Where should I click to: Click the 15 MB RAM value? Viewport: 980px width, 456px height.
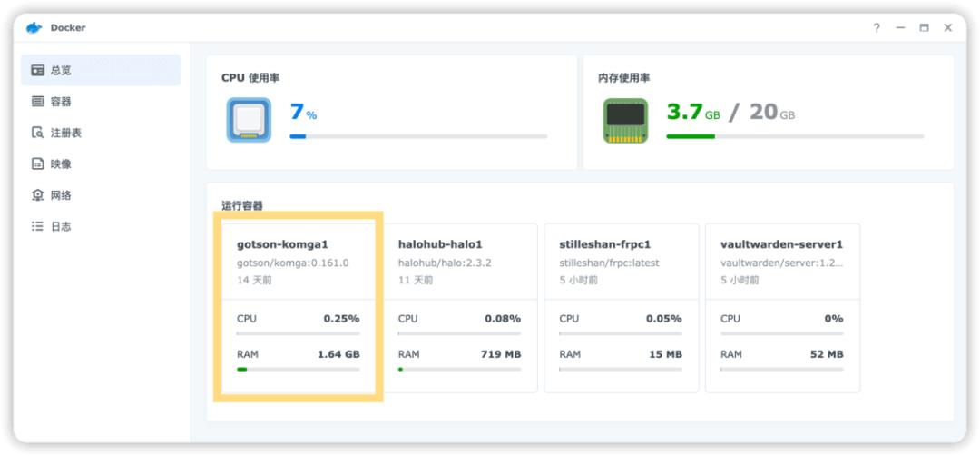665,354
